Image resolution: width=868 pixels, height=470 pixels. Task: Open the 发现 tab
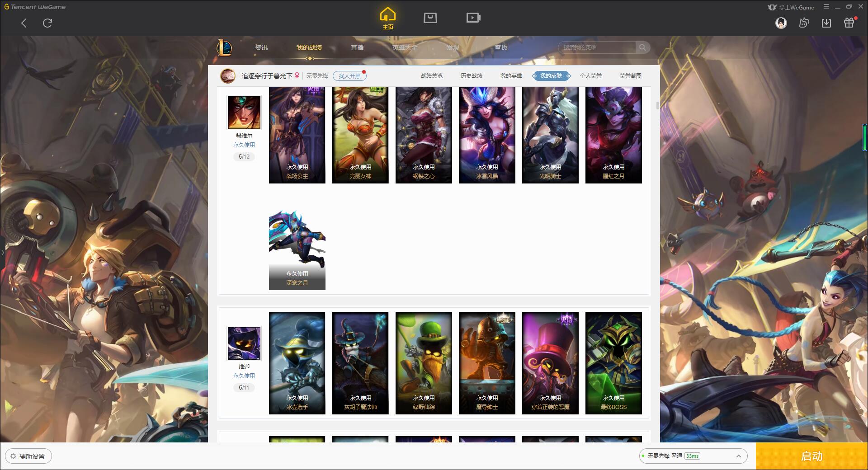453,47
